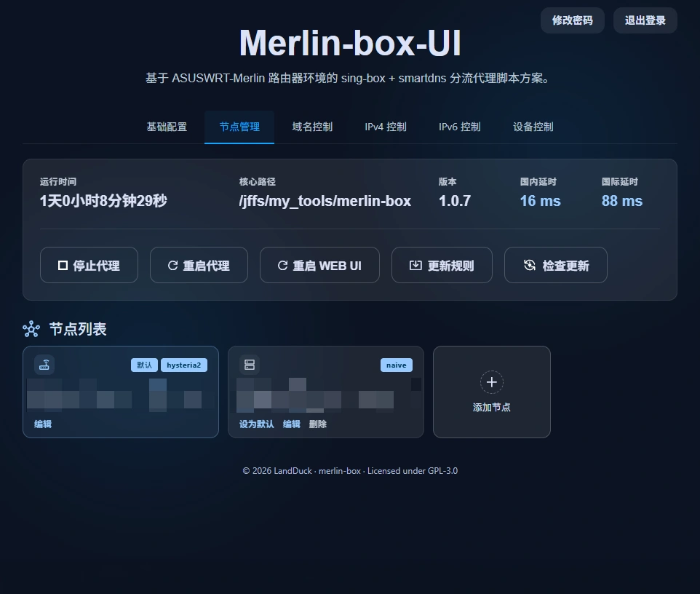
Task: Click 设为默认 on the naive node
Action: [256, 424]
